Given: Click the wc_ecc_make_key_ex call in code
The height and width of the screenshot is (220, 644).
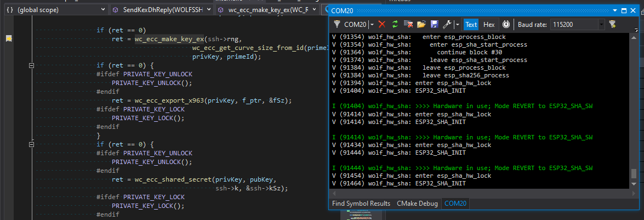Looking at the screenshot, I should [169, 39].
